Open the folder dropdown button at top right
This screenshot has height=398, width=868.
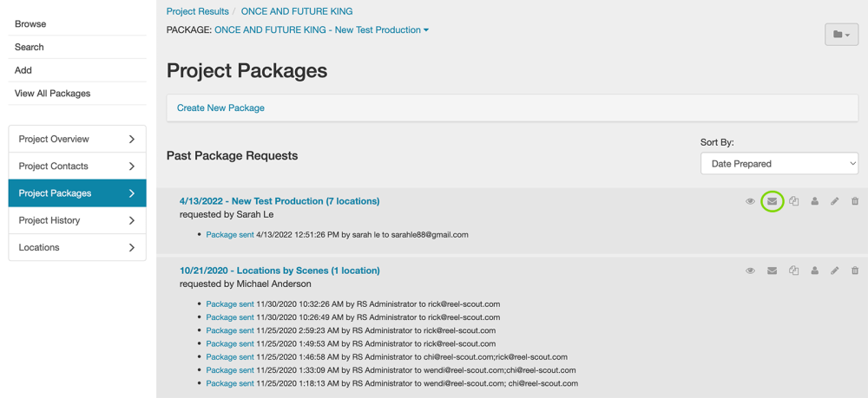pos(841,34)
